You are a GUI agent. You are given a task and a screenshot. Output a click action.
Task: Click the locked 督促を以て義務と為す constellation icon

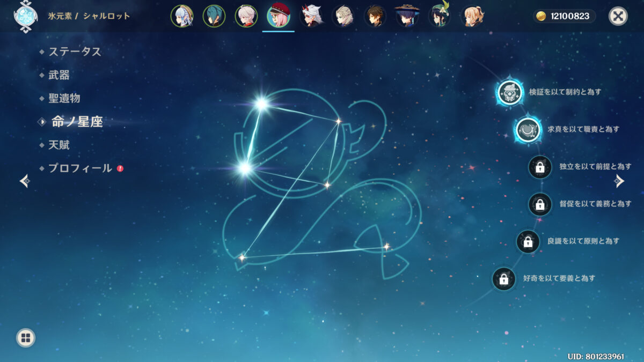540,204
